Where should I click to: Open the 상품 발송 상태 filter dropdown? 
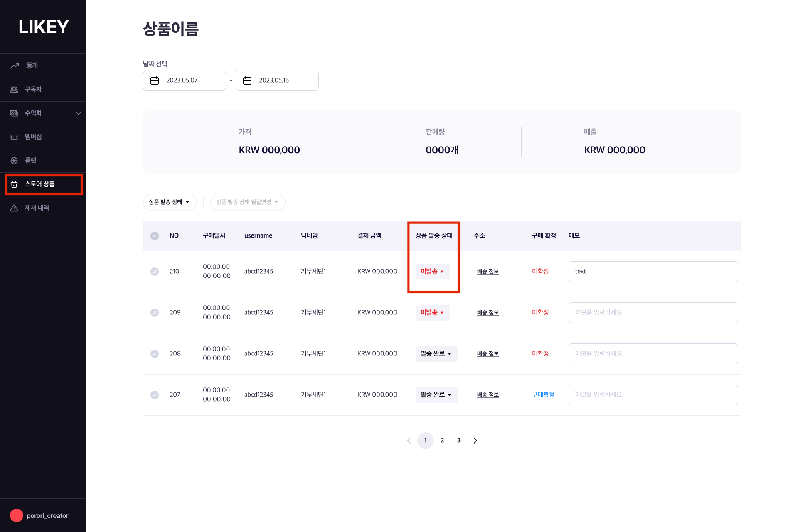click(x=170, y=202)
